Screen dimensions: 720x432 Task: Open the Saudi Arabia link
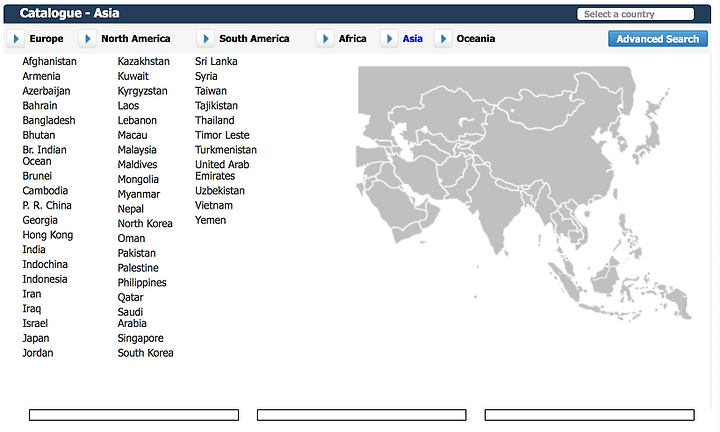tap(132, 318)
